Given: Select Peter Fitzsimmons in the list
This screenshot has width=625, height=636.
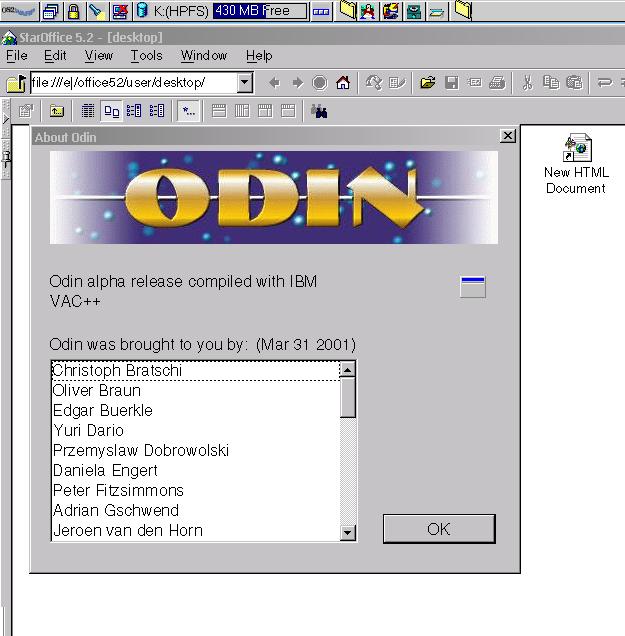Looking at the screenshot, I should click(x=196, y=490).
